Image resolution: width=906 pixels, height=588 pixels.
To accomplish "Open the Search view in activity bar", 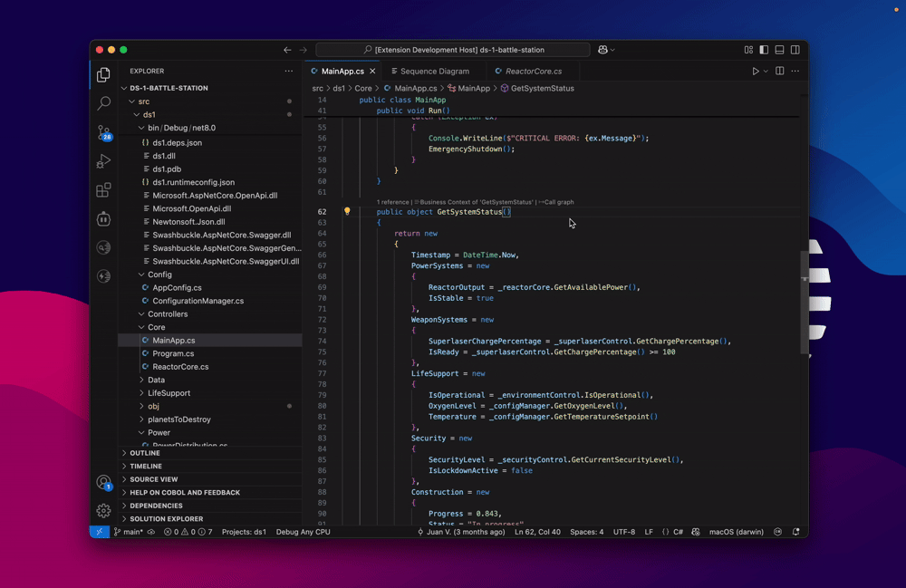I will click(x=103, y=103).
